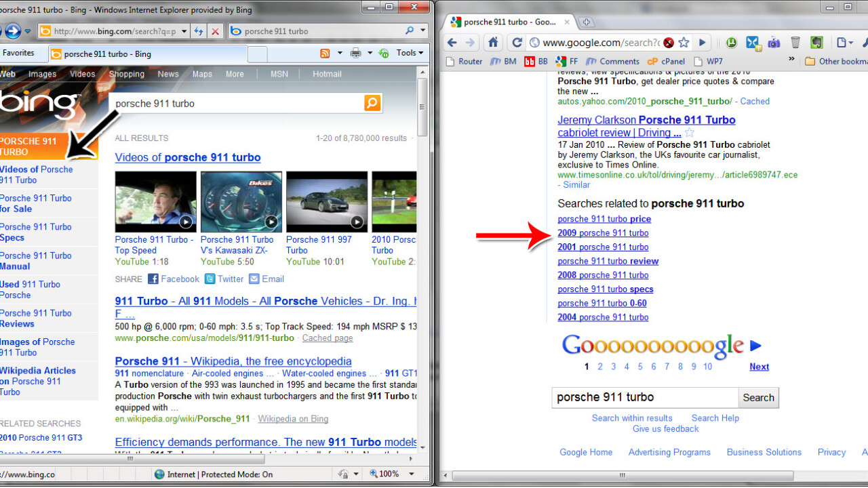Click the Bing page's vertical scrollbar thumb
The image size is (868, 488).
(422, 106)
